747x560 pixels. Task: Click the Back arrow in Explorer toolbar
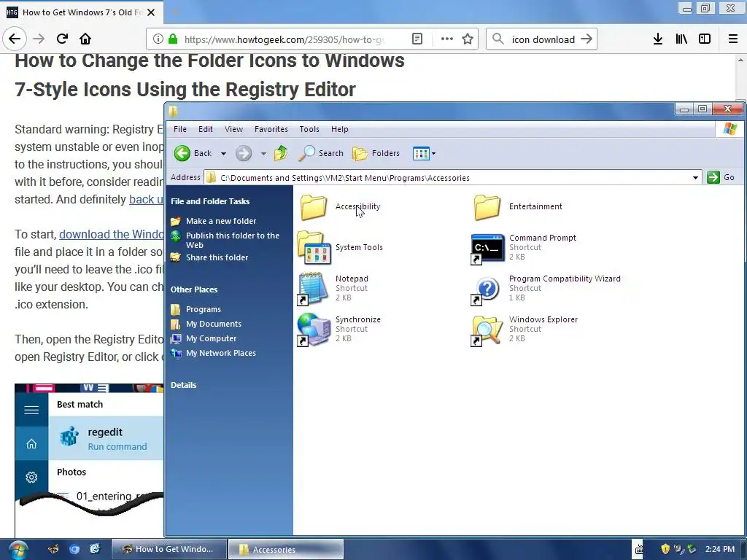182,153
